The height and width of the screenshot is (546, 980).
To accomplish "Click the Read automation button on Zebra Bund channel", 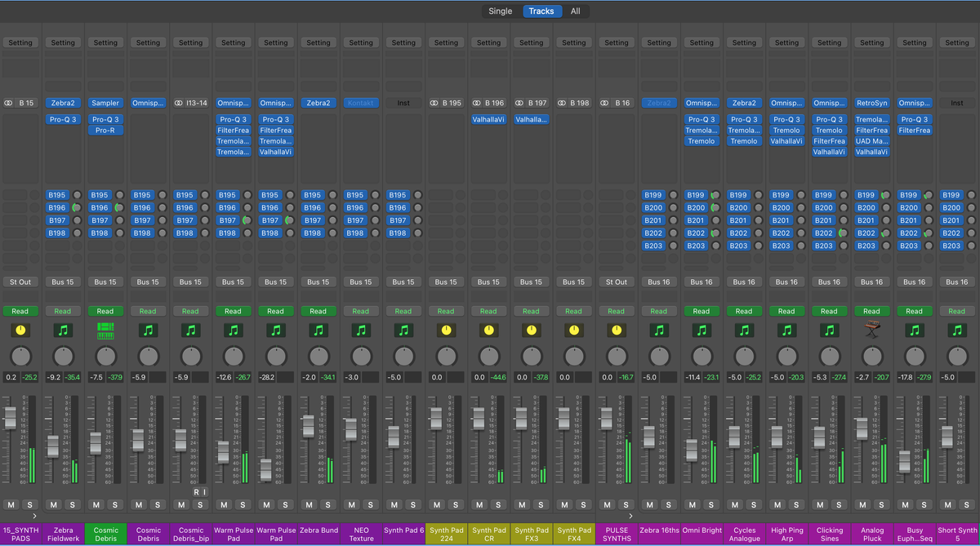I will [318, 311].
